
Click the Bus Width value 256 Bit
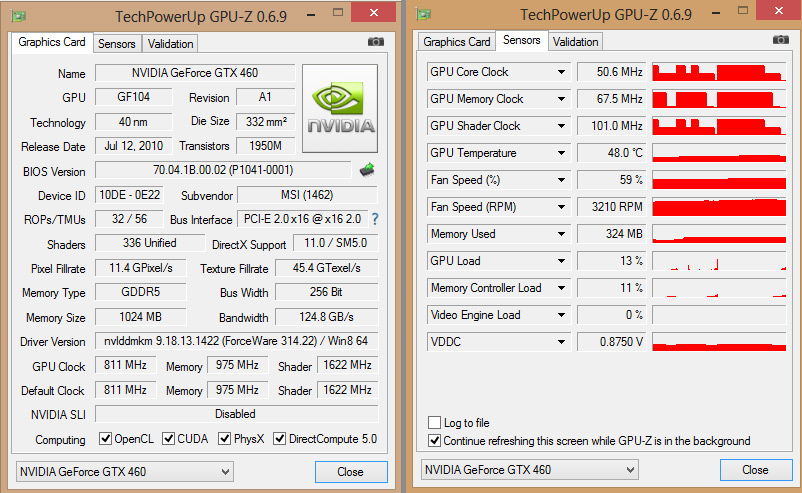pyautogui.click(x=326, y=292)
